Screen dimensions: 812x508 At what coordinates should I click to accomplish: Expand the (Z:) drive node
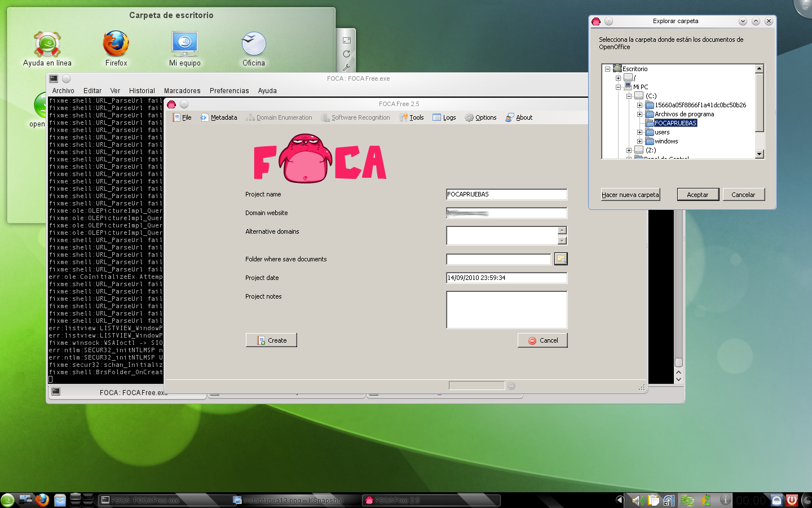pos(629,150)
